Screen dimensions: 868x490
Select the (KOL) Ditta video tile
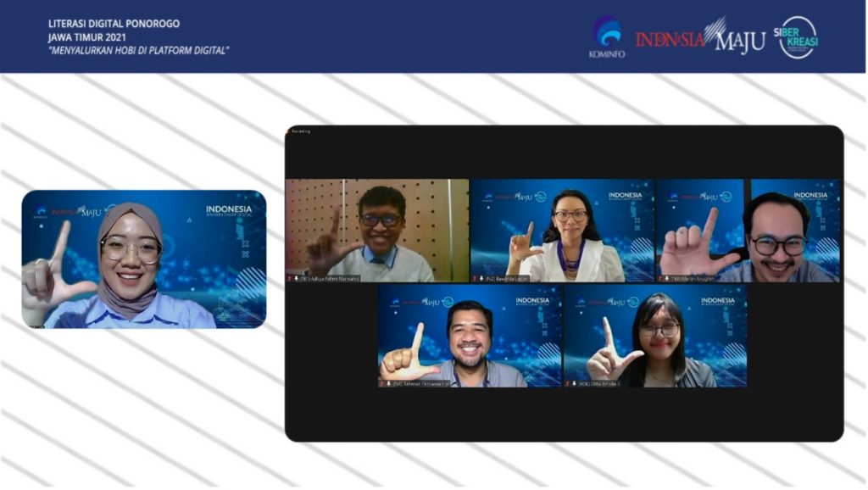[x=655, y=335]
